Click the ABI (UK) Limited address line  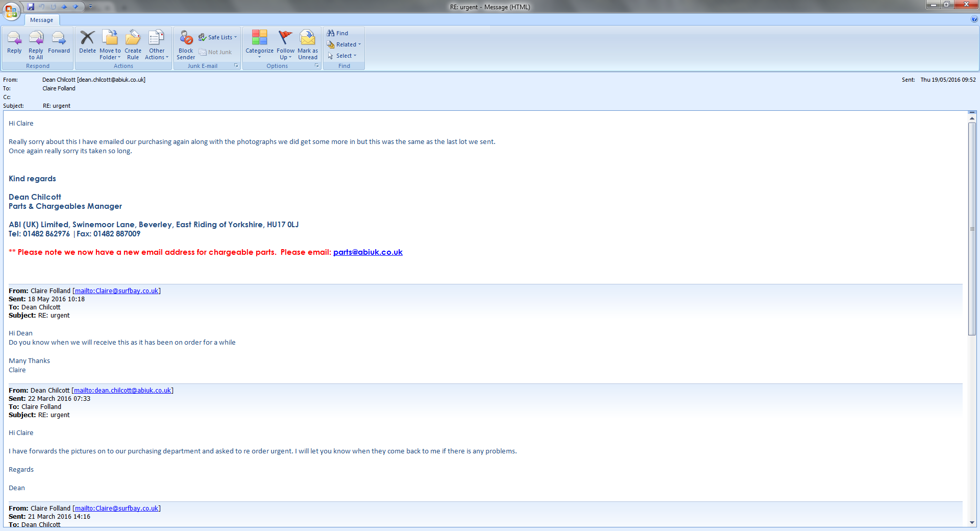pos(154,225)
